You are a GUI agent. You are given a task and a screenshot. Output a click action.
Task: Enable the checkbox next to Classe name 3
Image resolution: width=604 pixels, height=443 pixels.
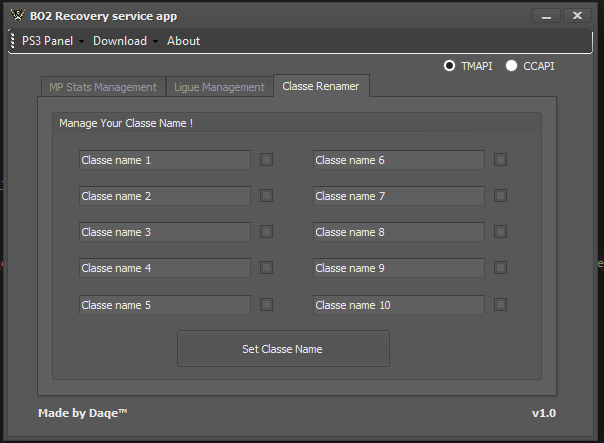(266, 232)
